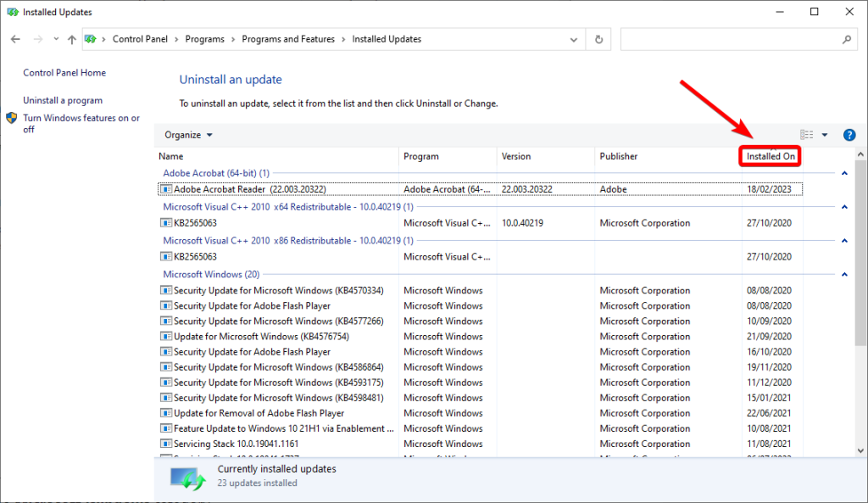Select Programs in the address breadcrumb
The width and height of the screenshot is (868, 503).
pyautogui.click(x=203, y=39)
